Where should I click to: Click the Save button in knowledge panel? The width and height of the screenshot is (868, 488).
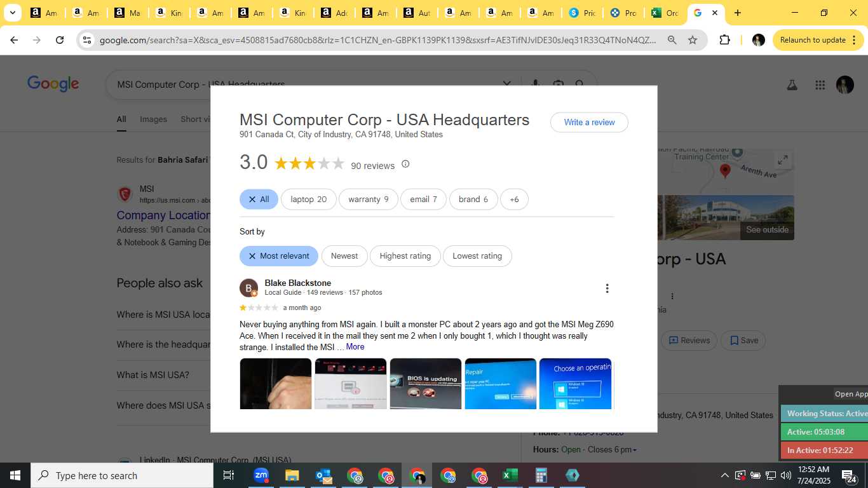[743, 341]
